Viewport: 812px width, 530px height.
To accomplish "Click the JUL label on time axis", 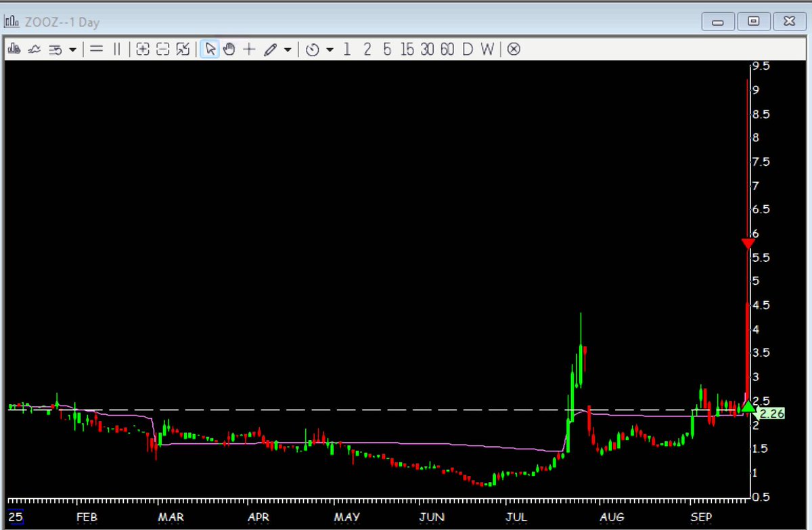I will tap(516, 517).
